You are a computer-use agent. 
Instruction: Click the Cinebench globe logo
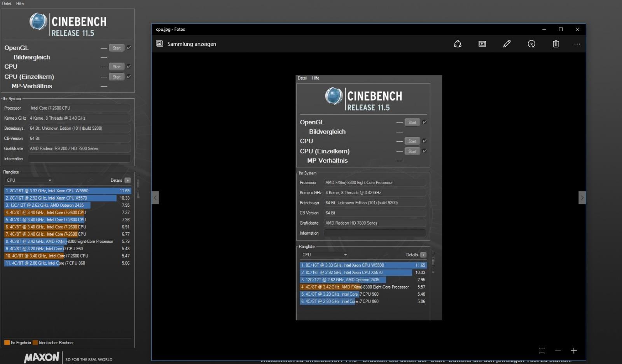pyautogui.click(x=38, y=22)
